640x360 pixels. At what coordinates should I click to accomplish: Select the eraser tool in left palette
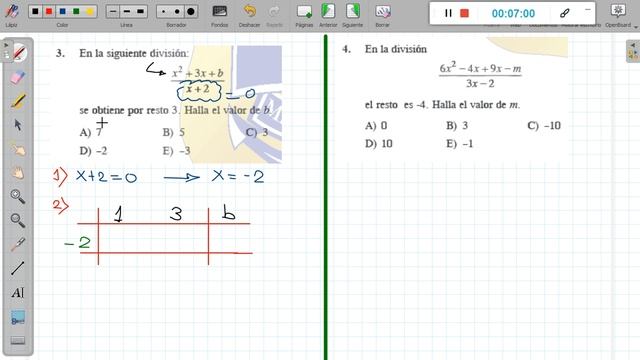point(18,77)
